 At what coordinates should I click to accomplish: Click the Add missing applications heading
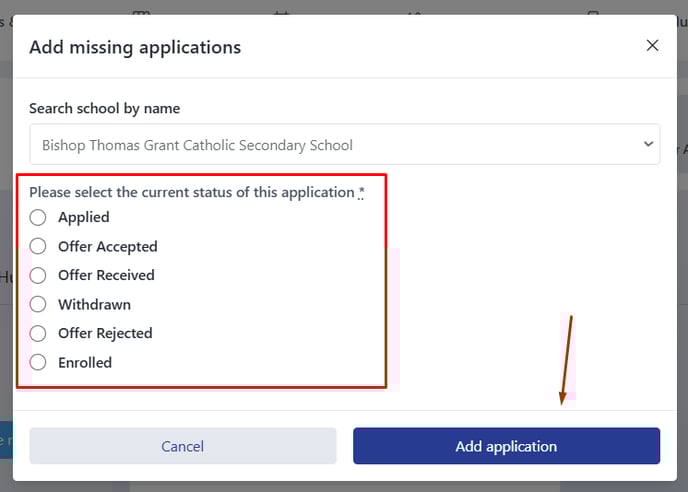pos(135,47)
